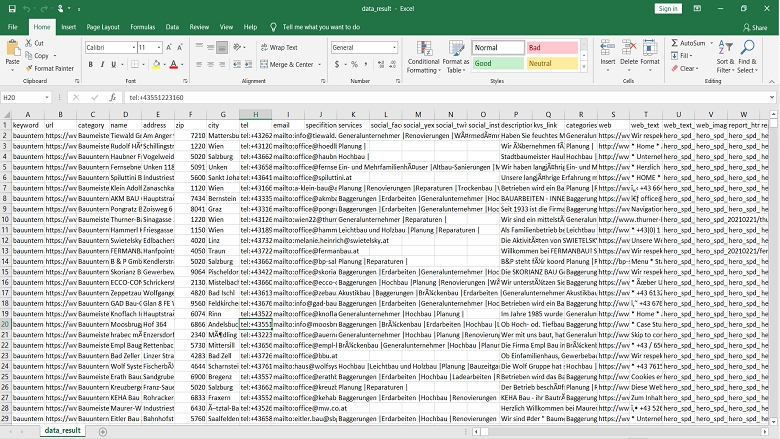780x439 pixels.
Task: Toggle Bold formatting
Action: click(91, 64)
